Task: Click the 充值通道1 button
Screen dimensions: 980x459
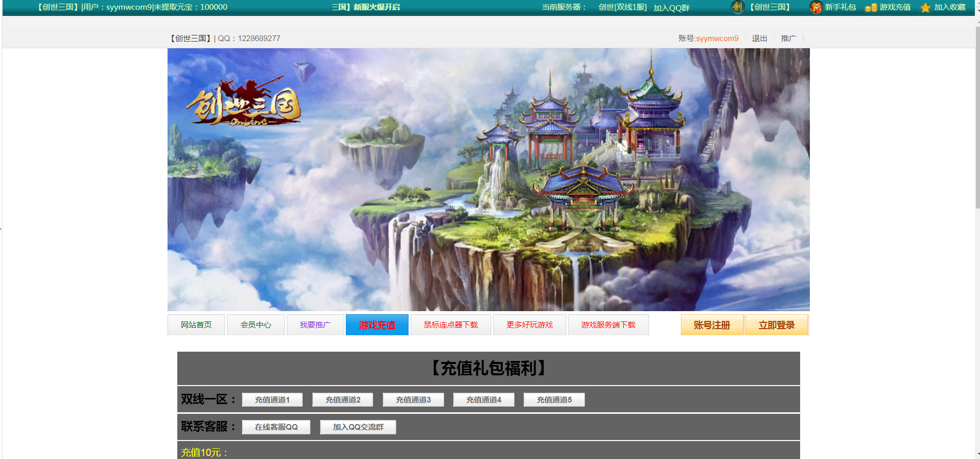Action: coord(272,400)
